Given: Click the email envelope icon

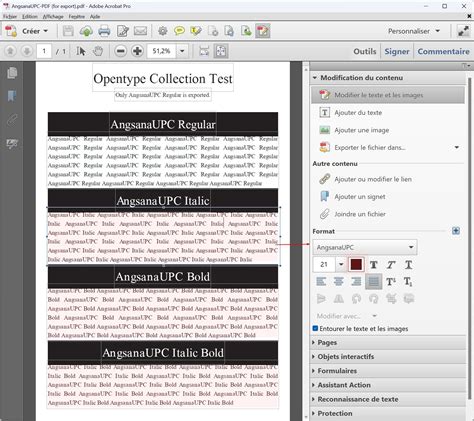Looking at the screenshot, I should pos(140,31).
